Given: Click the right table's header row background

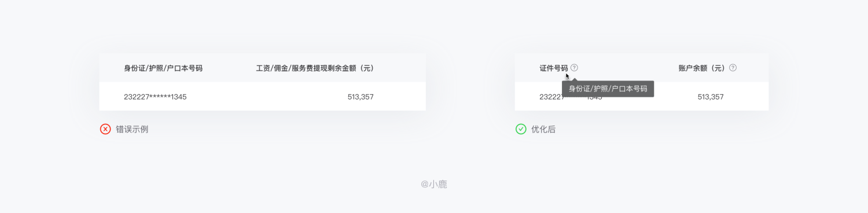Looking at the screenshot, I should pos(642,68).
